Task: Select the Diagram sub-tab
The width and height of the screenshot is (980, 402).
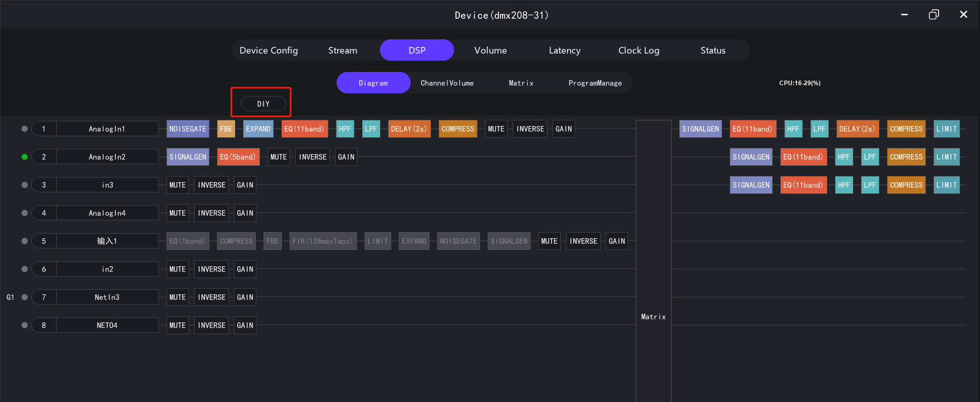Action: pos(373,83)
